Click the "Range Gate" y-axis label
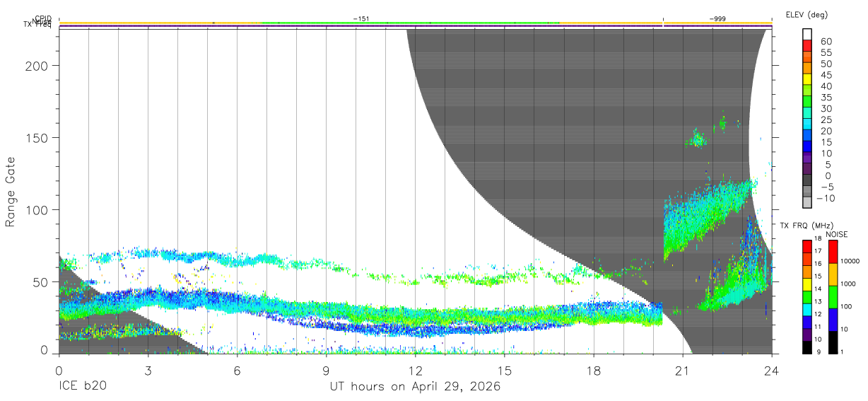Screen dimensions: 868x401 coord(11,192)
